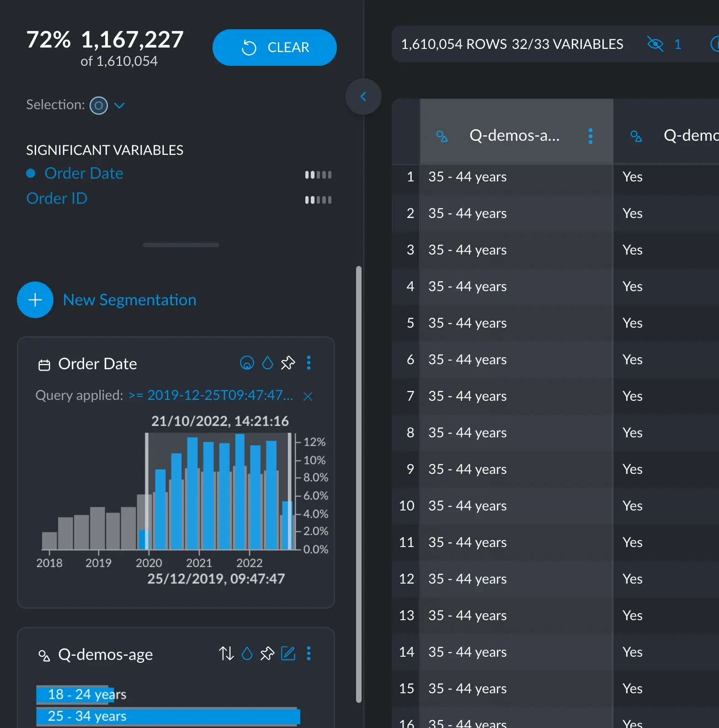Screen dimensions: 719x728
Task: Click the Q-demos-a... column type icon
Action: 442,136
